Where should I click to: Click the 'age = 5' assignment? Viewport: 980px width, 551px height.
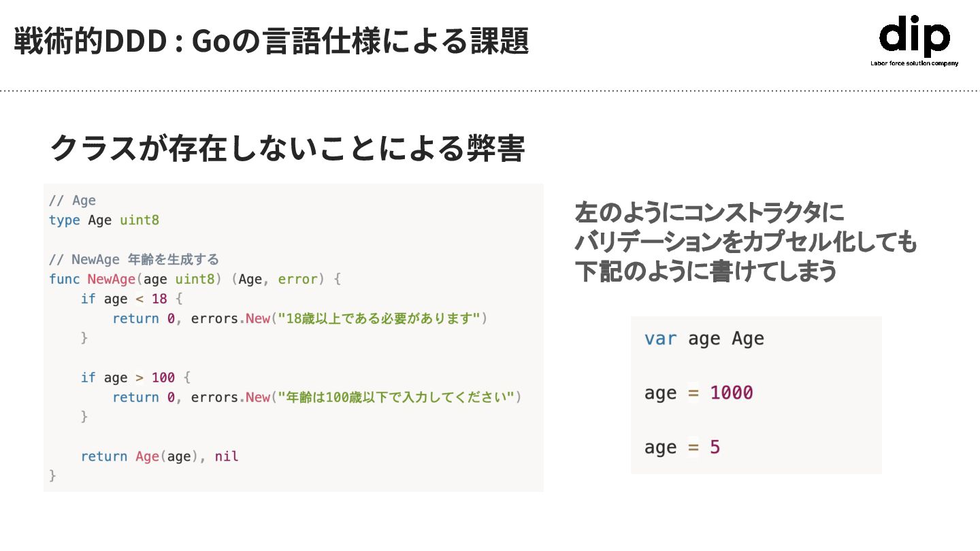pyautogui.click(x=682, y=448)
